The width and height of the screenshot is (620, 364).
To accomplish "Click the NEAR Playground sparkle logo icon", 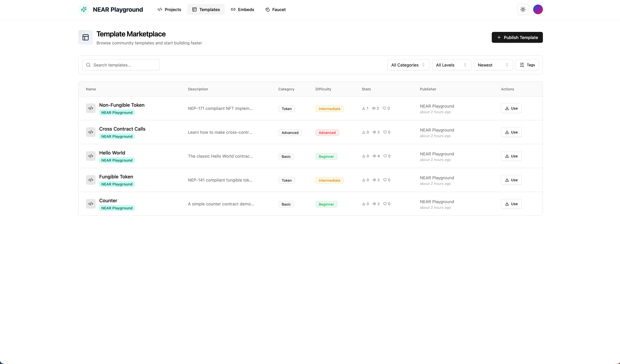I will [84, 9].
